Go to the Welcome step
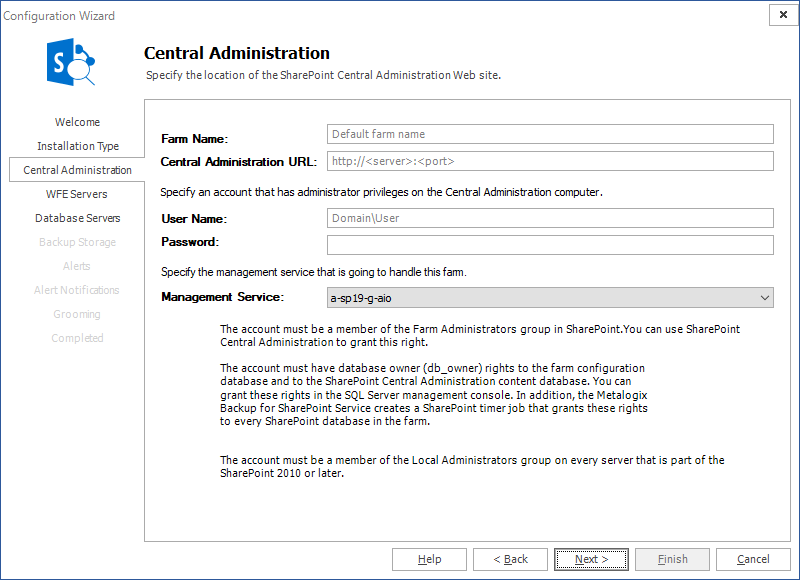The width and height of the screenshot is (800, 580). pyautogui.click(x=77, y=122)
